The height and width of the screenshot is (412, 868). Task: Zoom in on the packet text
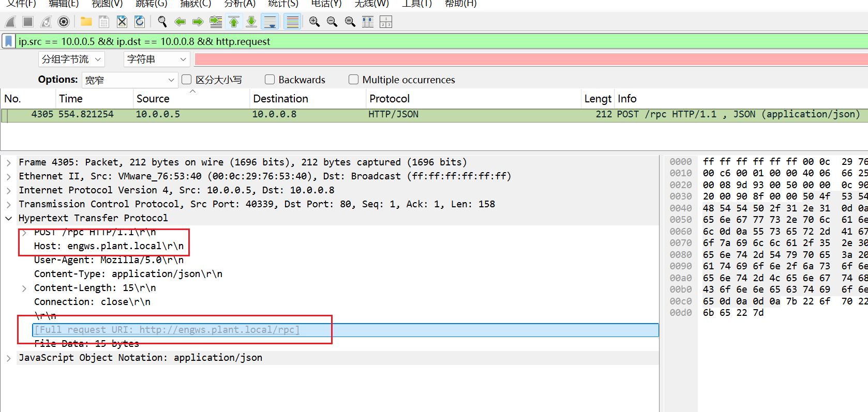314,22
